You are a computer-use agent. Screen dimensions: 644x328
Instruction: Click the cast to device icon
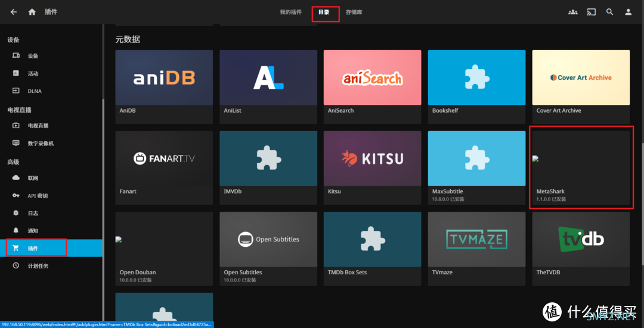coord(591,12)
